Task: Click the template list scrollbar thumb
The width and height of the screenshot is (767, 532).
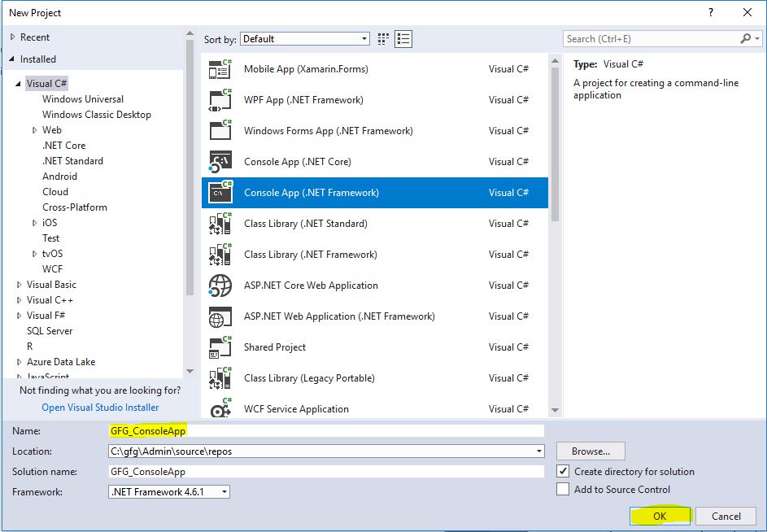Action: coord(555,144)
